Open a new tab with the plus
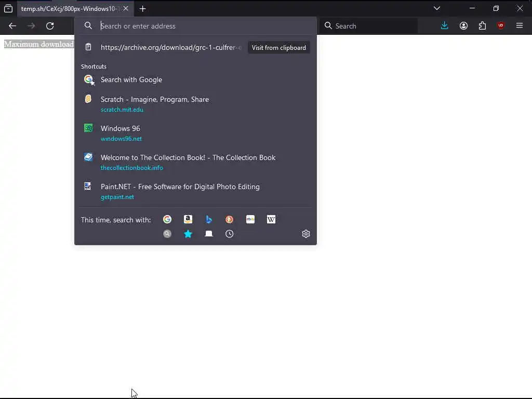The width and height of the screenshot is (532, 399). point(142,9)
